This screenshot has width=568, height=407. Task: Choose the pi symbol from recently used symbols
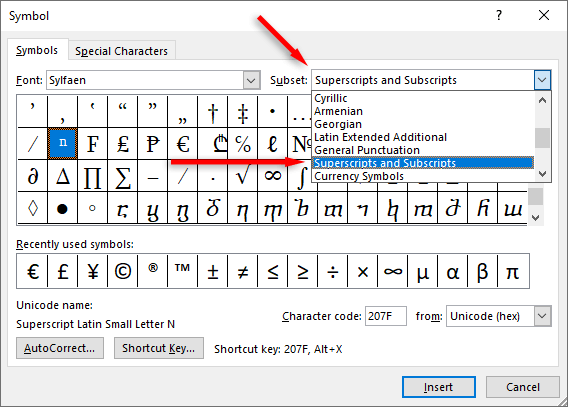513,271
